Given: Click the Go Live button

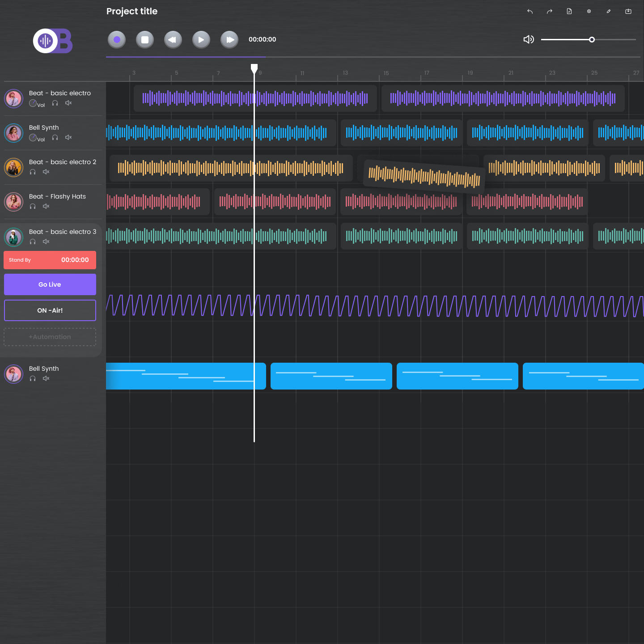Looking at the screenshot, I should point(50,284).
